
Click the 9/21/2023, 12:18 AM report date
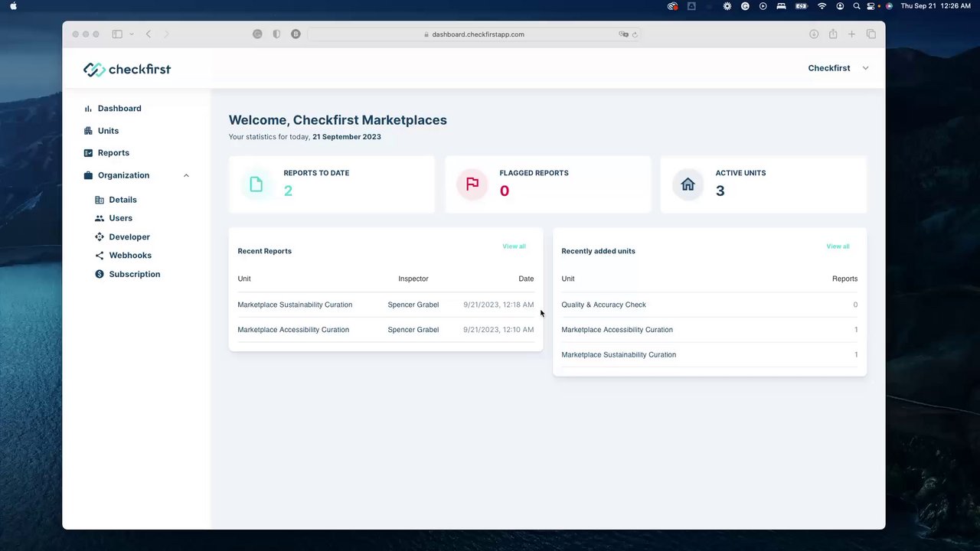pos(498,305)
